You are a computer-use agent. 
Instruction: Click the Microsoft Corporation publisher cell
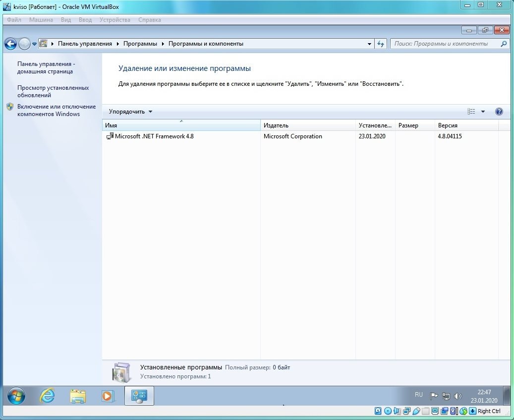pos(293,136)
